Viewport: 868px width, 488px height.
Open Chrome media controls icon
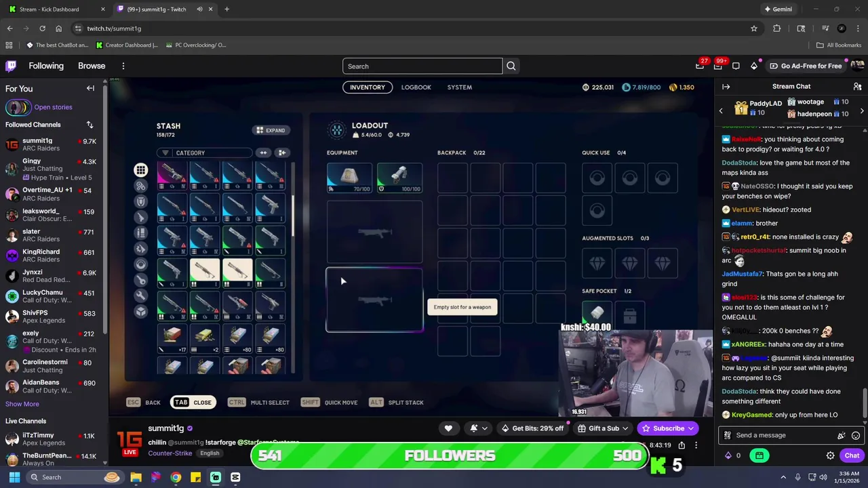pos(825,28)
